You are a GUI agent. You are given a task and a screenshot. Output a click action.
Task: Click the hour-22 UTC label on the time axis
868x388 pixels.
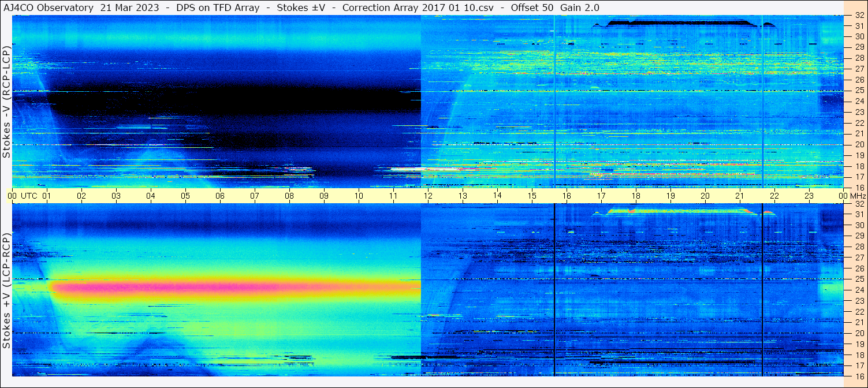click(x=774, y=196)
